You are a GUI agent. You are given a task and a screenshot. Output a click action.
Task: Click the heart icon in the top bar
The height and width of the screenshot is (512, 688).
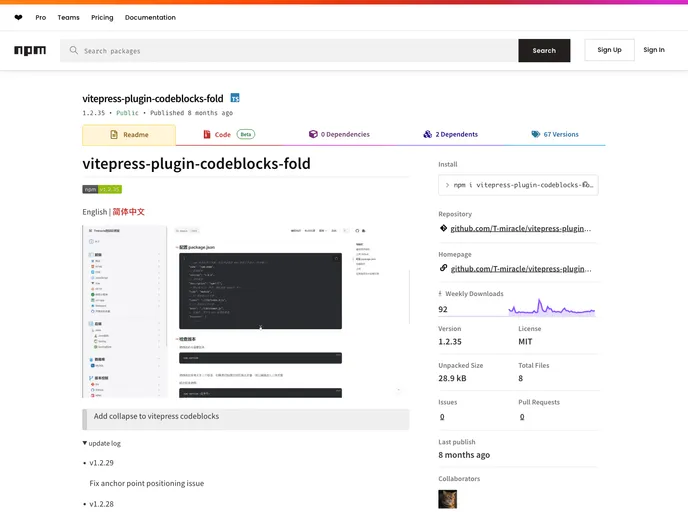18,18
